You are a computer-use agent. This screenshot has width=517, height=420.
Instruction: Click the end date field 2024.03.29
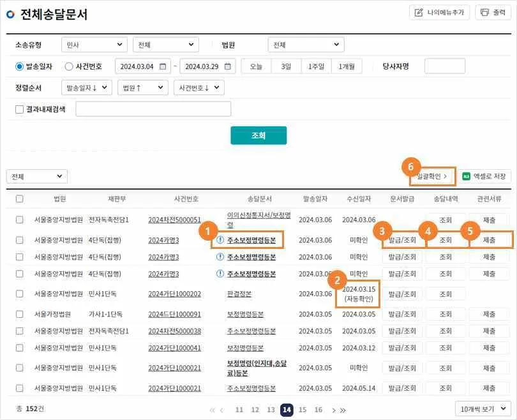point(207,66)
